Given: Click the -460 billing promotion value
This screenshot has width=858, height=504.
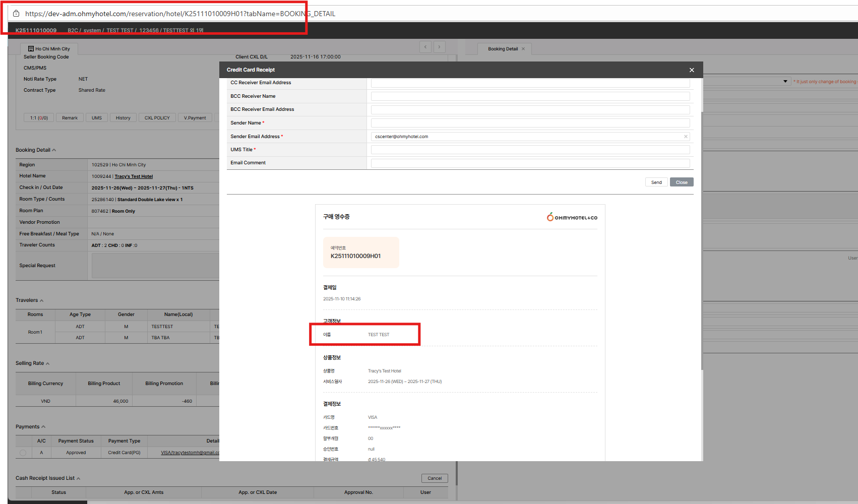Looking at the screenshot, I should pos(187,401).
